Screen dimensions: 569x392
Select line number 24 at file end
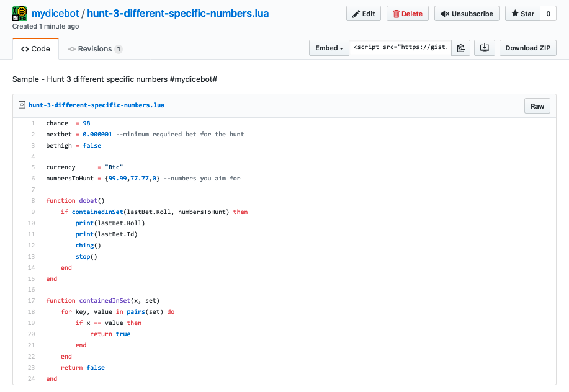click(x=31, y=378)
